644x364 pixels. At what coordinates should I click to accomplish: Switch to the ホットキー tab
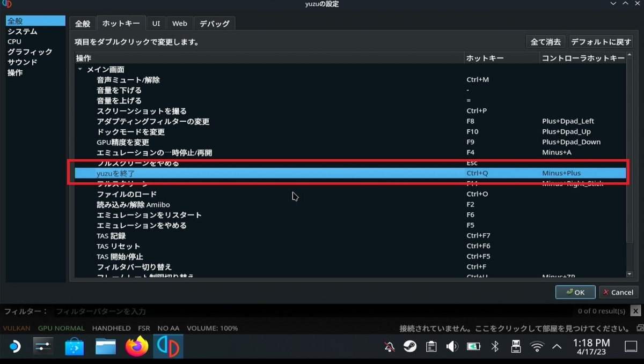point(120,23)
